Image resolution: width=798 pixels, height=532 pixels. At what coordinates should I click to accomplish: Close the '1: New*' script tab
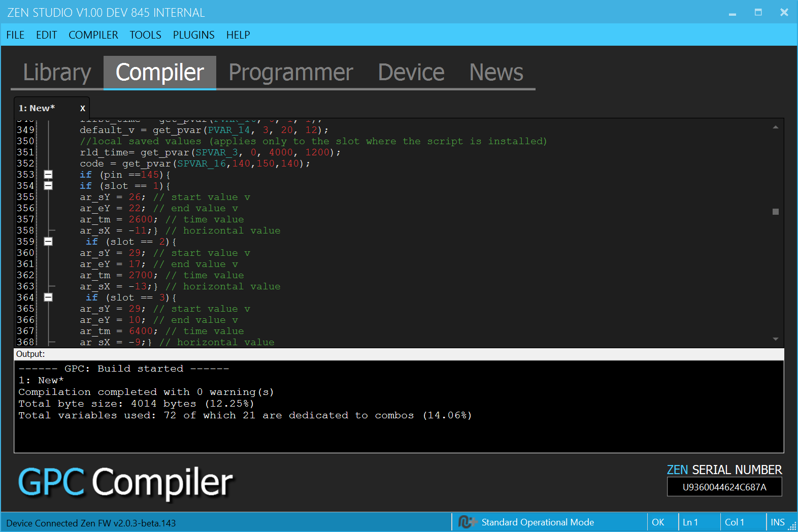(83, 108)
